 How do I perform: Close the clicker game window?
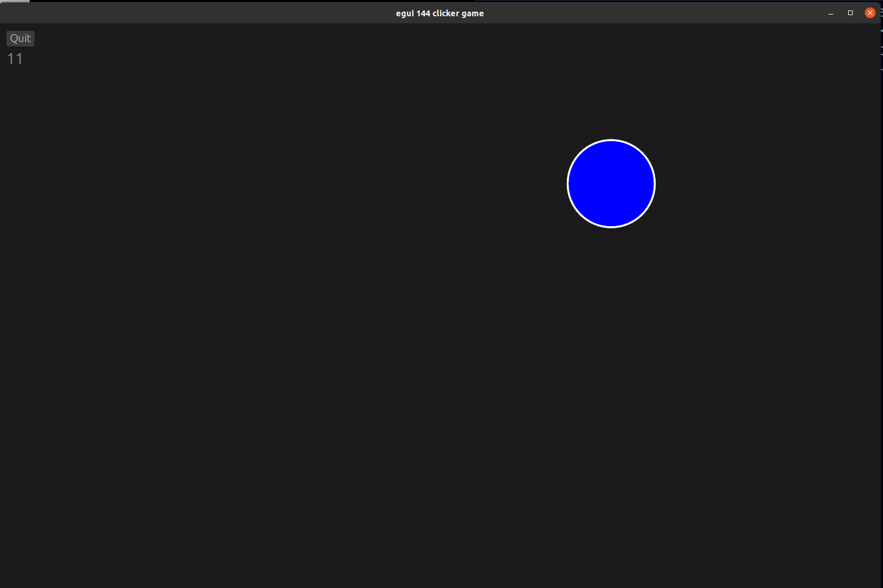tap(870, 12)
